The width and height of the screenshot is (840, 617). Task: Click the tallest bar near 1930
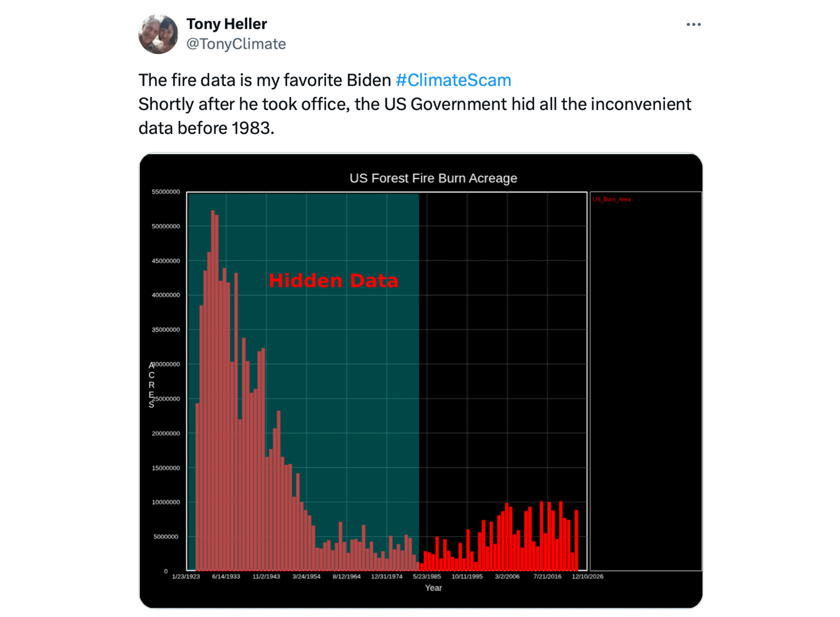213,390
